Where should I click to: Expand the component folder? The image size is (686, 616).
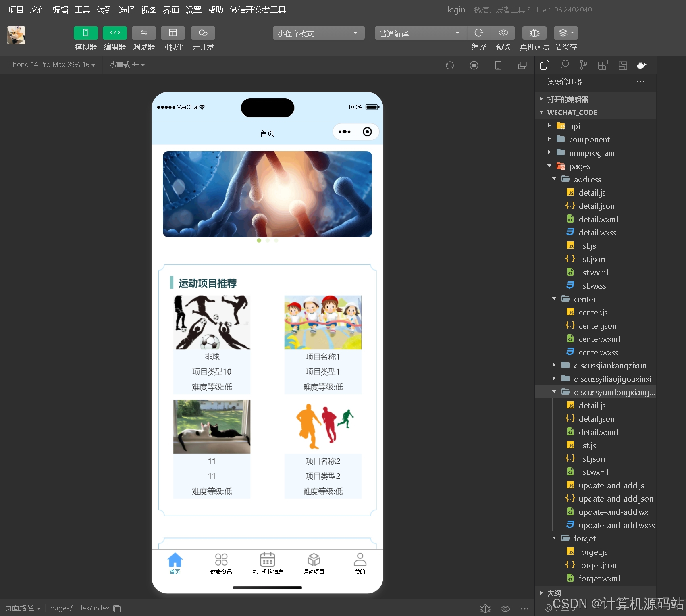click(596, 139)
